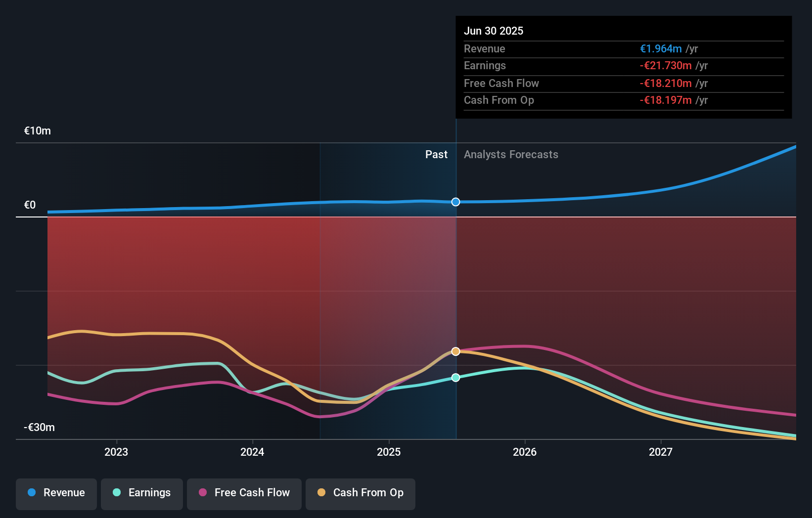The height and width of the screenshot is (518, 812).
Task: Select the Earnings data point marker on chart
Action: click(455, 378)
